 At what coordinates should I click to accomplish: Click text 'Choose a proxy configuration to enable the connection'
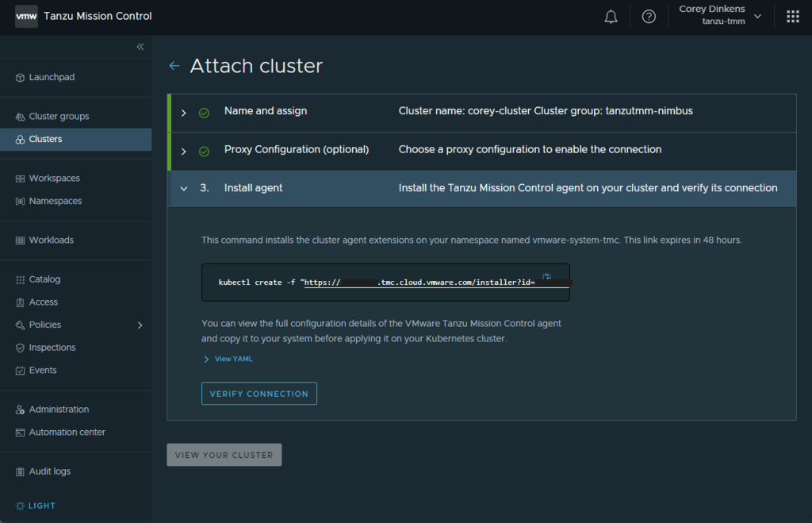[530, 149]
